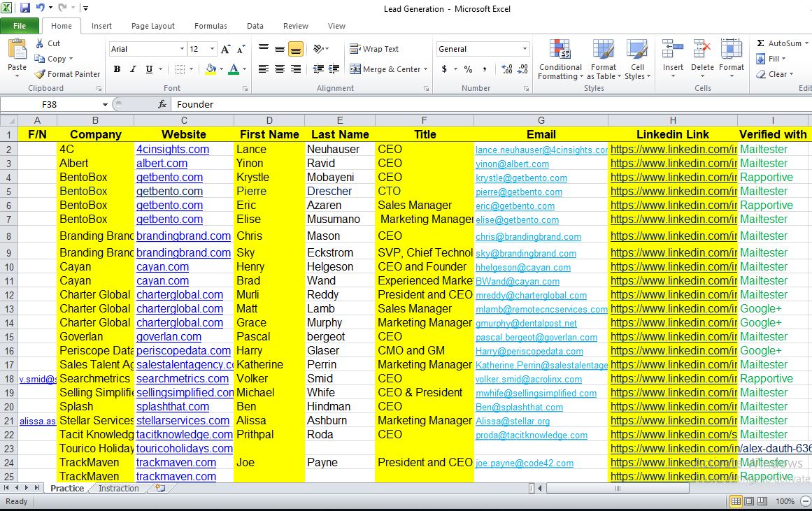Expand the Merge & Center dropdown arrow
Screen dimensions: 812x511
[426, 69]
